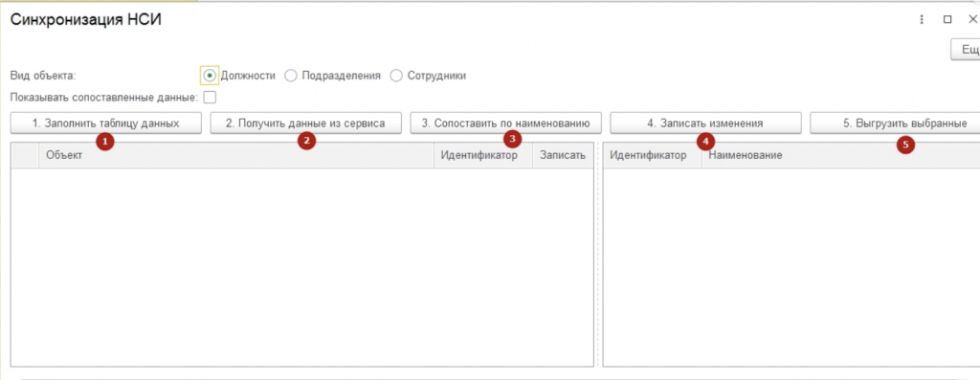Click the Наименование column header

pyautogui.click(x=840, y=155)
